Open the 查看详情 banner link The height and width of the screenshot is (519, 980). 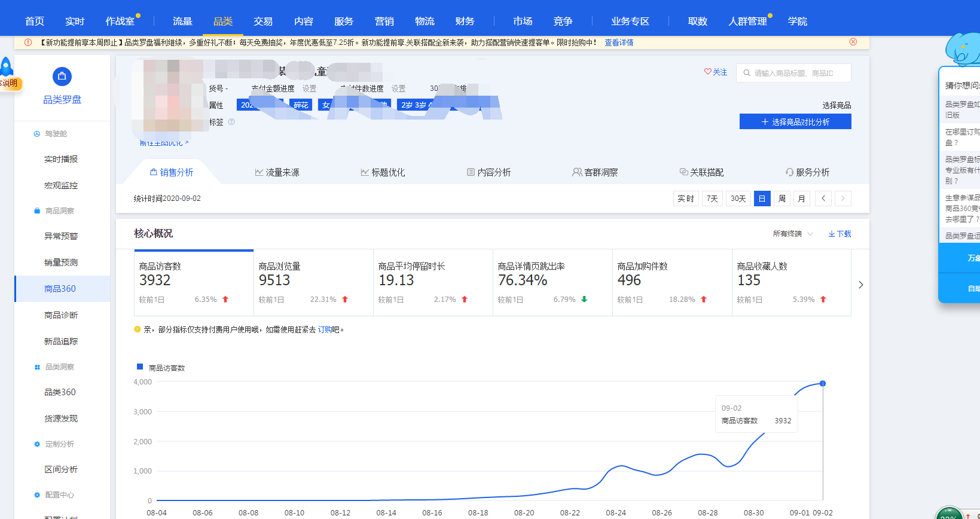[619, 42]
